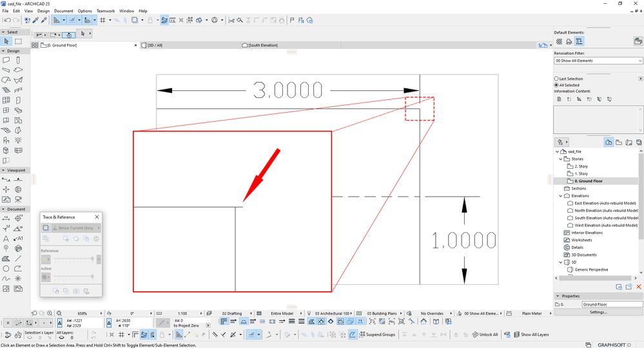Activate the Label tool
Viewport: 644px width, 348px height.
click(18, 238)
